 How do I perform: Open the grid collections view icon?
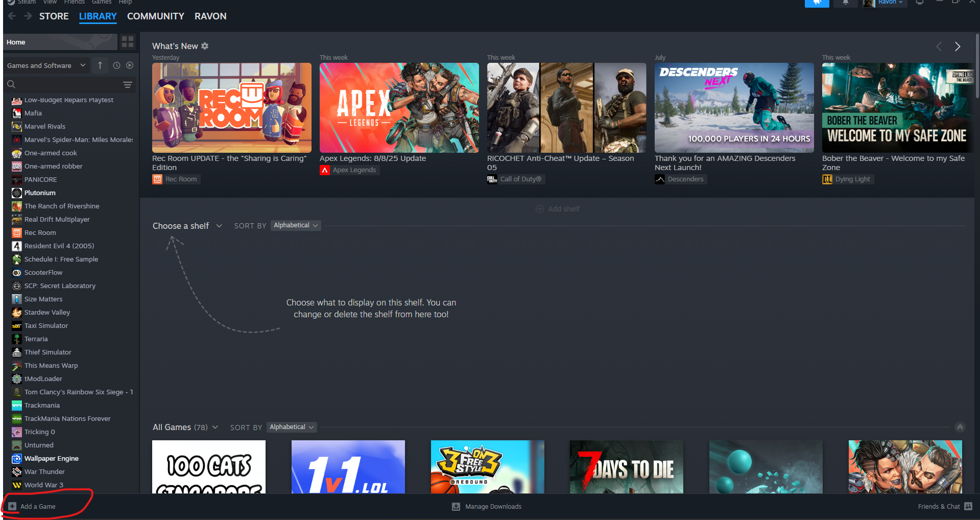128,42
